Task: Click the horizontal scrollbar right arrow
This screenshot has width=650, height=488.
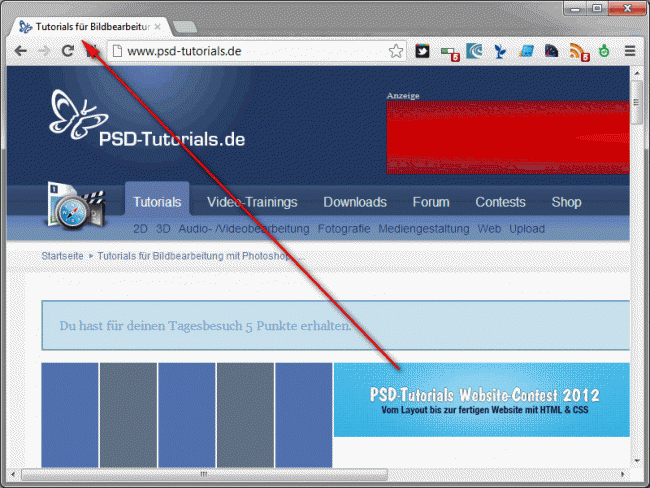Action: [x=623, y=474]
